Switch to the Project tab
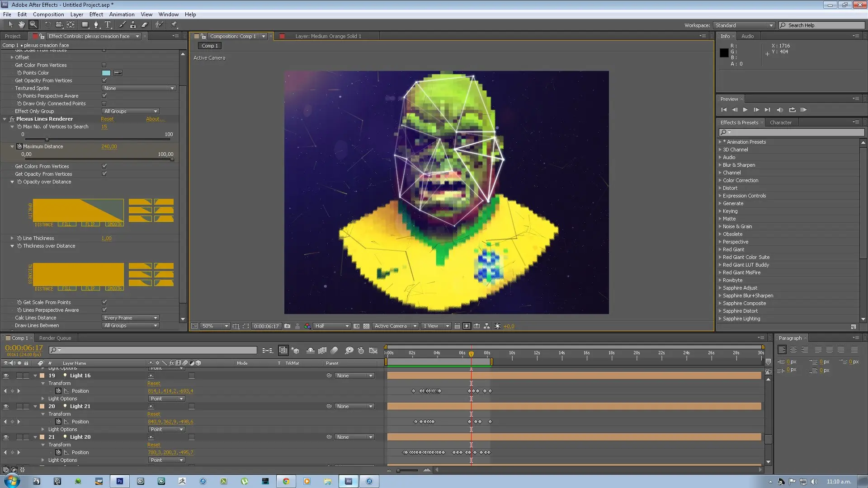868x488 pixels. point(13,36)
